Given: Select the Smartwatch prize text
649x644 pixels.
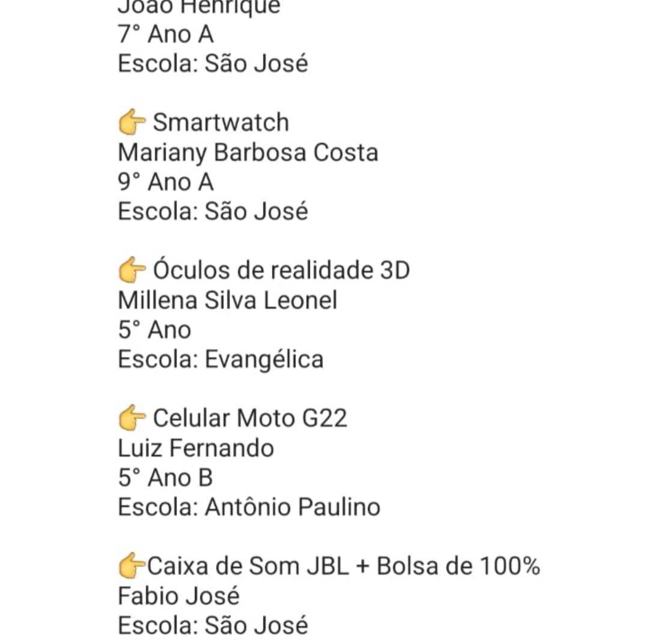Looking at the screenshot, I should pos(221,123).
